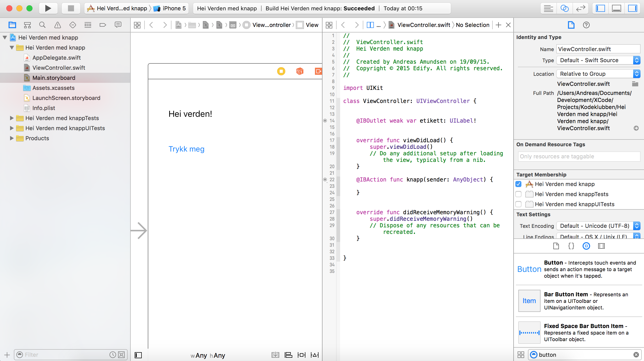This screenshot has width=644, height=361.
Task: Close the assistant editor
Action: (508, 25)
